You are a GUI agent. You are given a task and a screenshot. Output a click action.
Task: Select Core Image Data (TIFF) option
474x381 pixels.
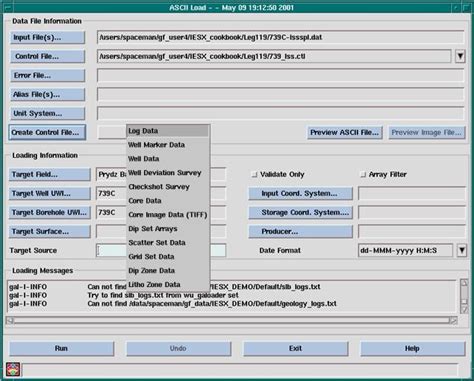coord(168,215)
